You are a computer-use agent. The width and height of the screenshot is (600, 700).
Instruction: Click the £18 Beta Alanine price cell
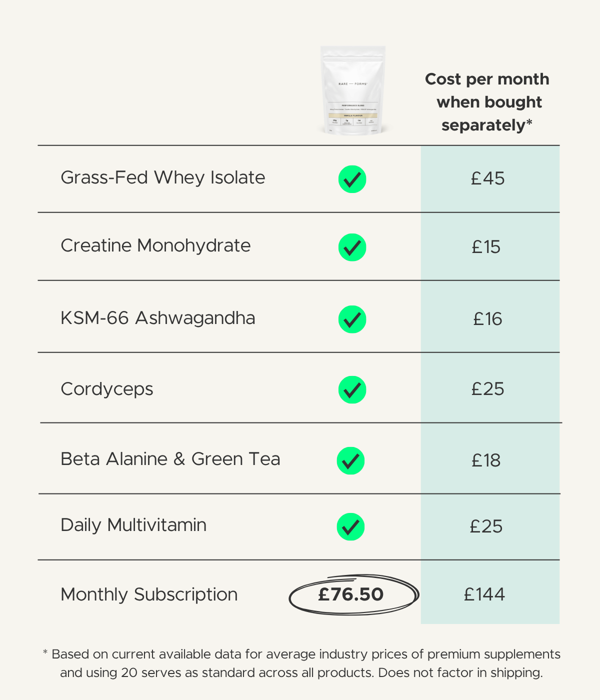pos(490,458)
